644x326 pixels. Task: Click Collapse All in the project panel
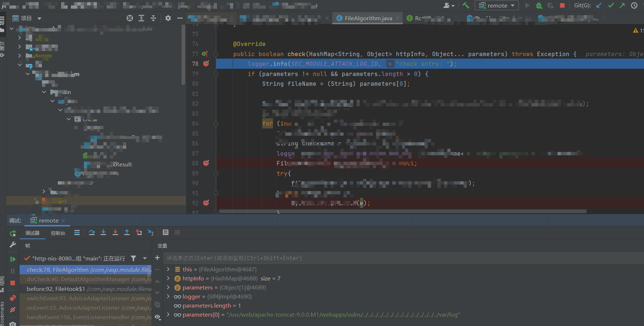click(x=153, y=18)
